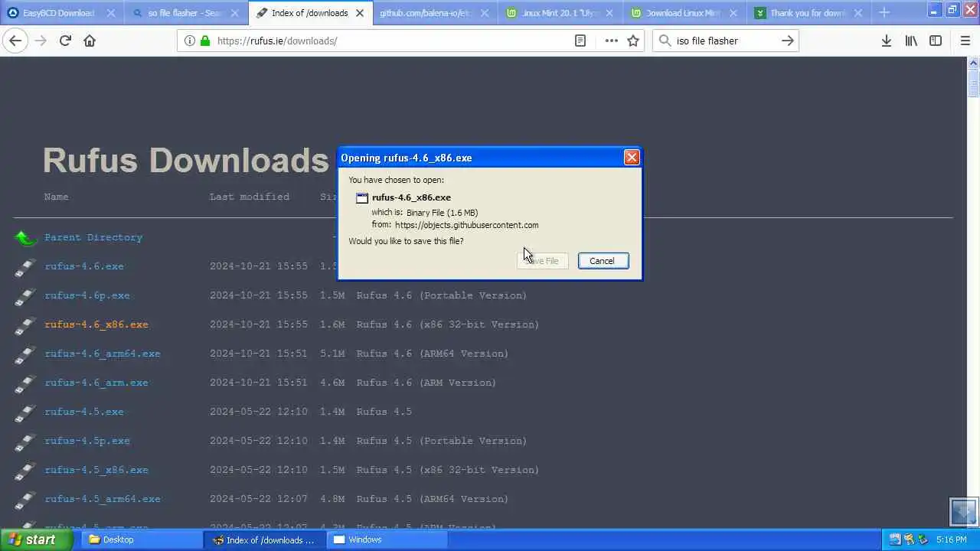Sort listing by Last modified header
980x551 pixels.
[250, 197]
